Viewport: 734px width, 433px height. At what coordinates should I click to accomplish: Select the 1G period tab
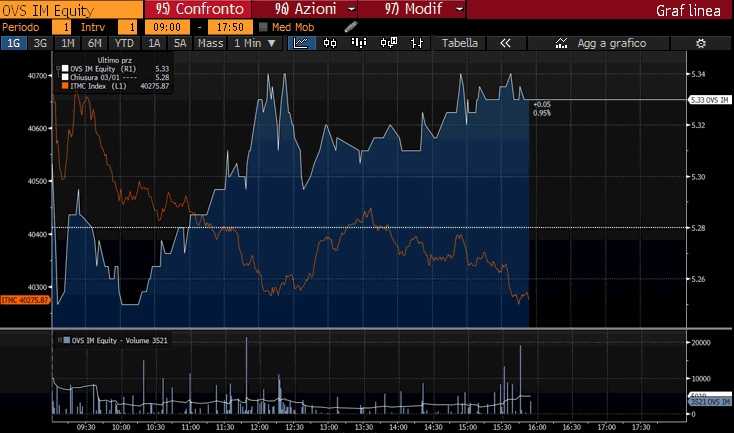[14, 43]
